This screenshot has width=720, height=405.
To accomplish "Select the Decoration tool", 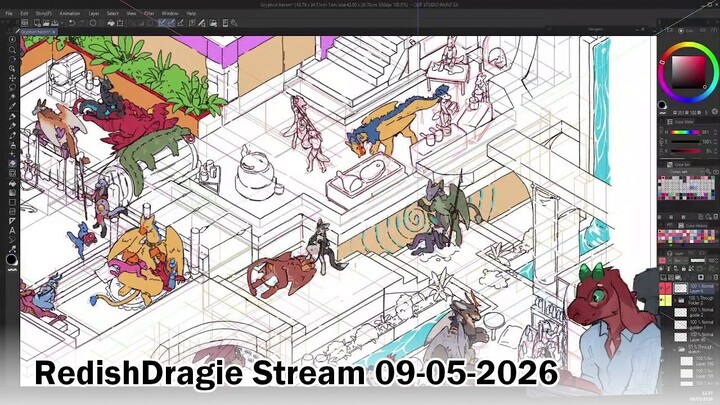I will pyautogui.click(x=12, y=154).
